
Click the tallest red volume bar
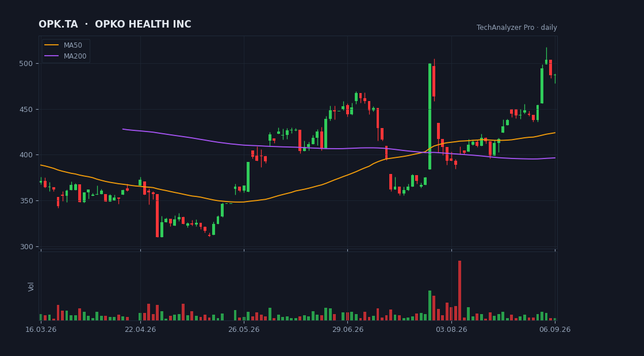coord(459,291)
